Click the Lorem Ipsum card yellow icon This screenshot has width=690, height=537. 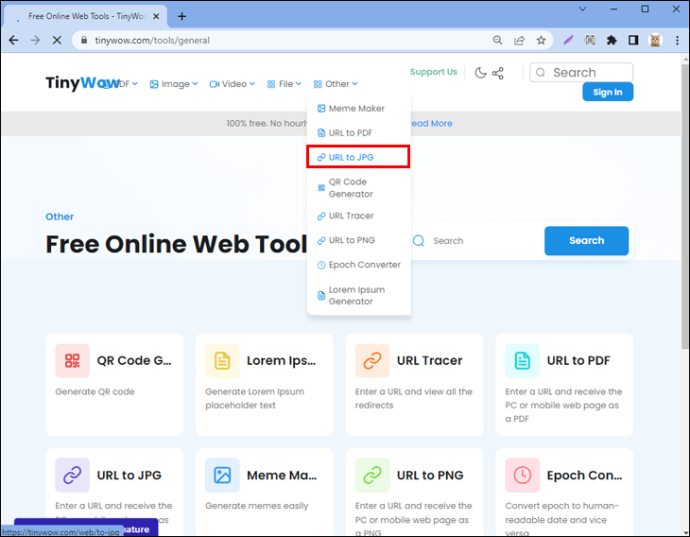222,360
